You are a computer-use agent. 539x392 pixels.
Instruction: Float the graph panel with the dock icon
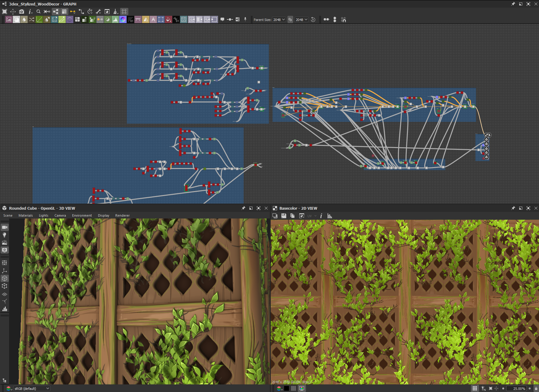(x=520, y=4)
